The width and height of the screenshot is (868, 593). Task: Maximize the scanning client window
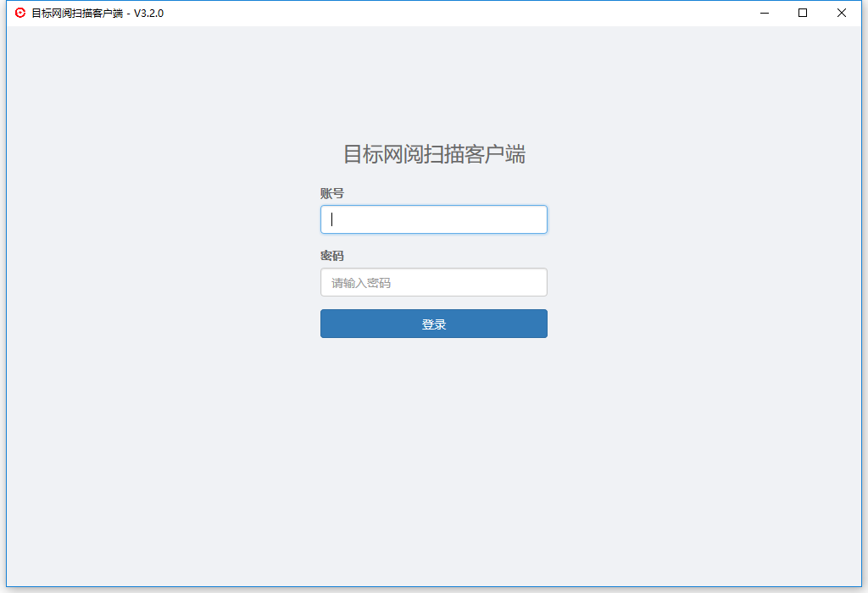point(803,13)
